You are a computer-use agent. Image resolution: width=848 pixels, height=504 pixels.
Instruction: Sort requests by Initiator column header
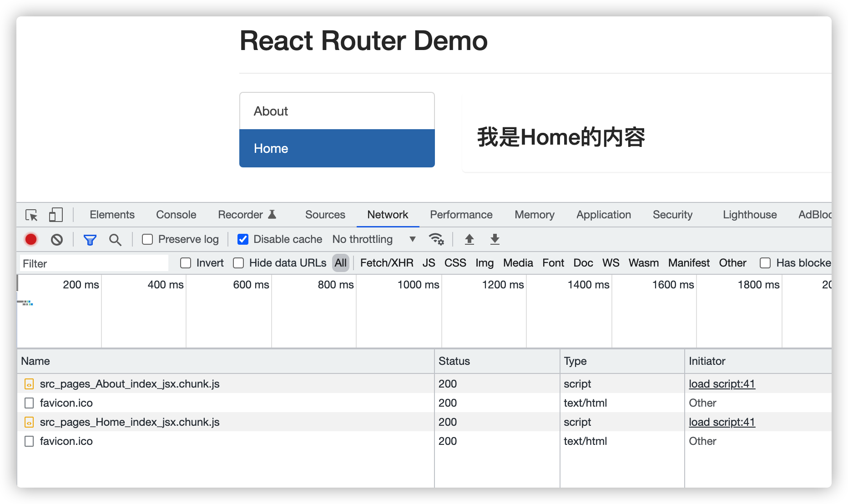pos(758,361)
